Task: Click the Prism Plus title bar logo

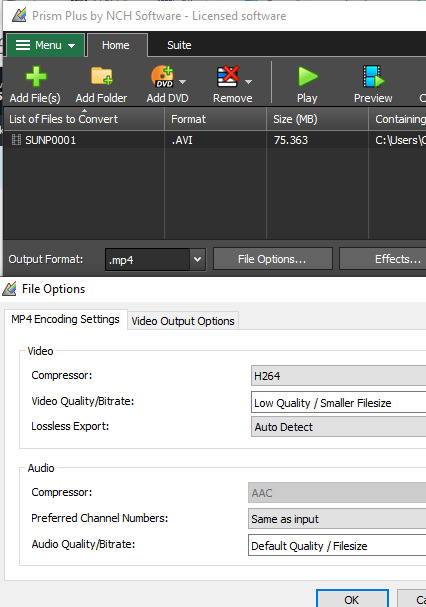Action: tap(19, 15)
